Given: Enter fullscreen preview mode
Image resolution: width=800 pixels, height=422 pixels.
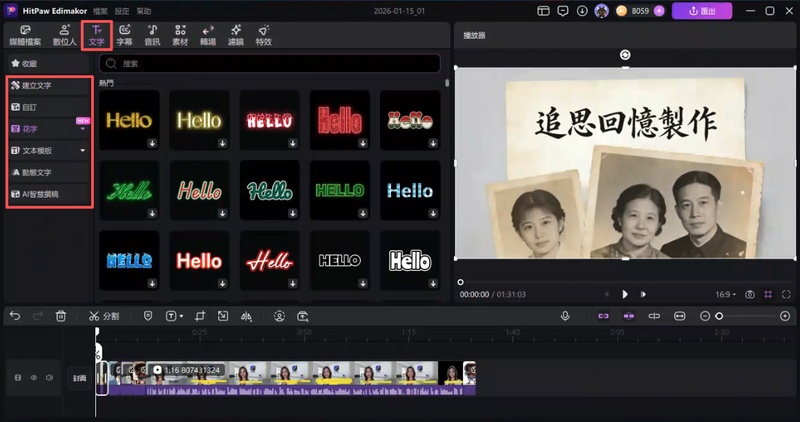Looking at the screenshot, I should pyautogui.click(x=786, y=294).
